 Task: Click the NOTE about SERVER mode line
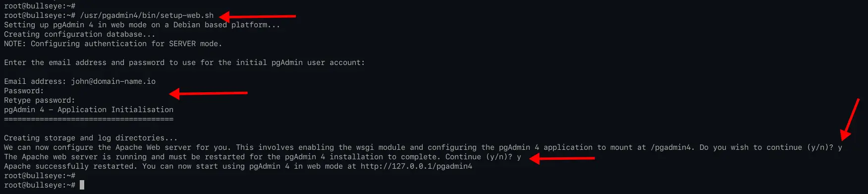[113, 44]
